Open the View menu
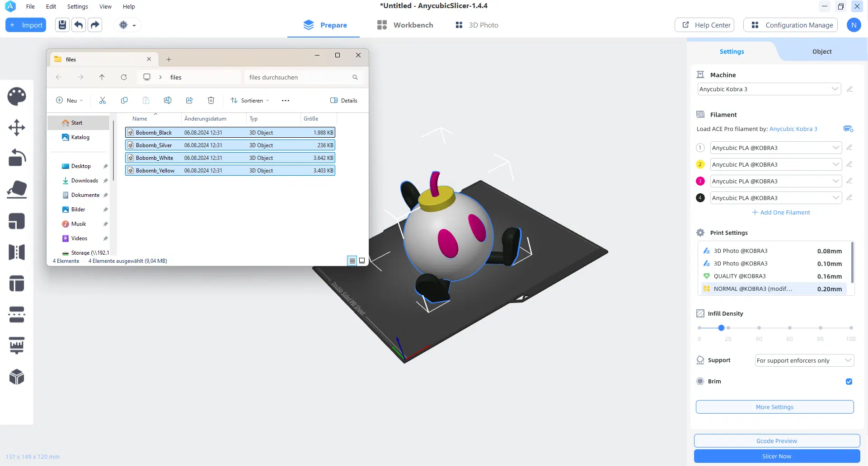The height and width of the screenshot is (466, 868). [105, 6]
